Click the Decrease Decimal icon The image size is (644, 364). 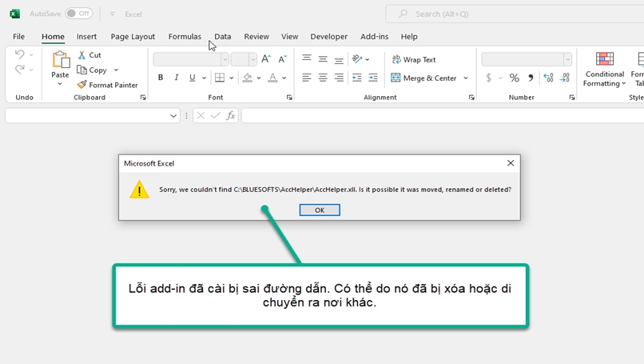pyautogui.click(x=565, y=78)
